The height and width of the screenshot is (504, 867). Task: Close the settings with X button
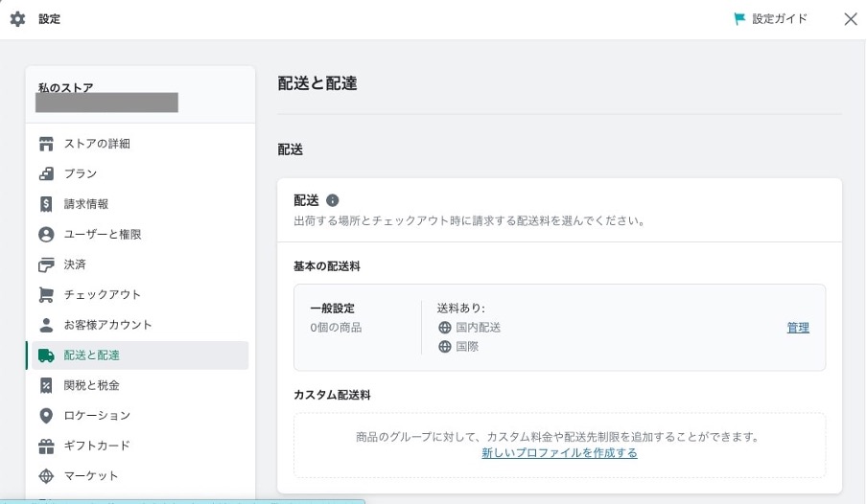click(x=851, y=19)
